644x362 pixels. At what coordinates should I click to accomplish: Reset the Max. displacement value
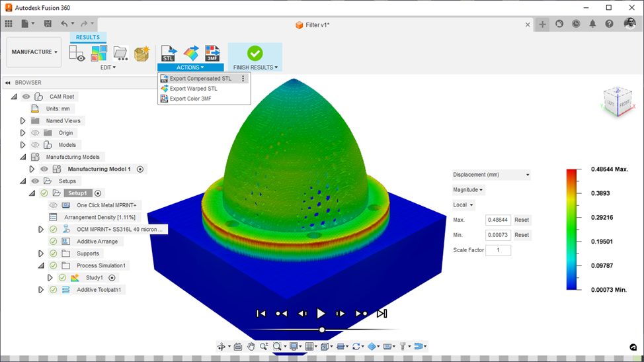click(x=522, y=220)
